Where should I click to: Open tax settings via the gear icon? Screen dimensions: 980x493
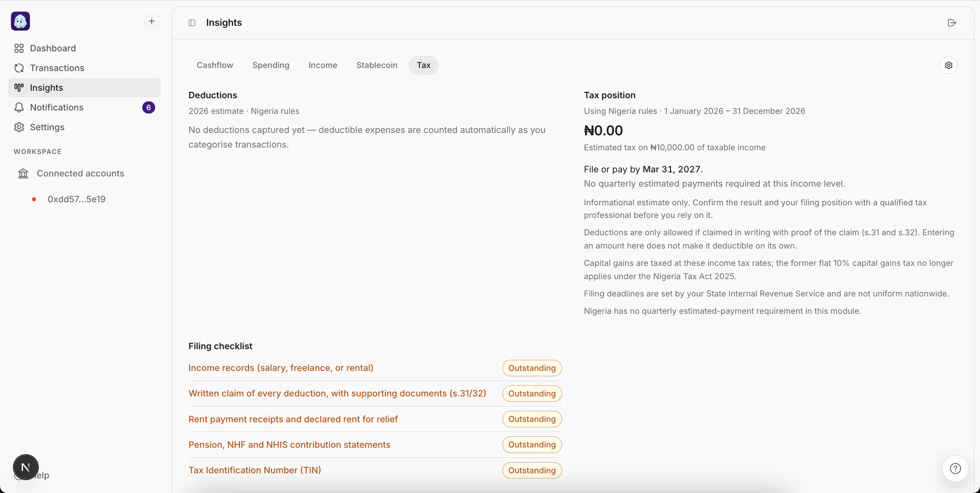(x=948, y=65)
